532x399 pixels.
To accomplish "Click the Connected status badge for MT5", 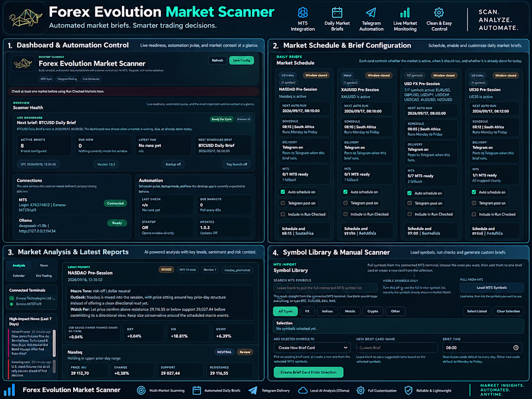I will click(116, 203).
